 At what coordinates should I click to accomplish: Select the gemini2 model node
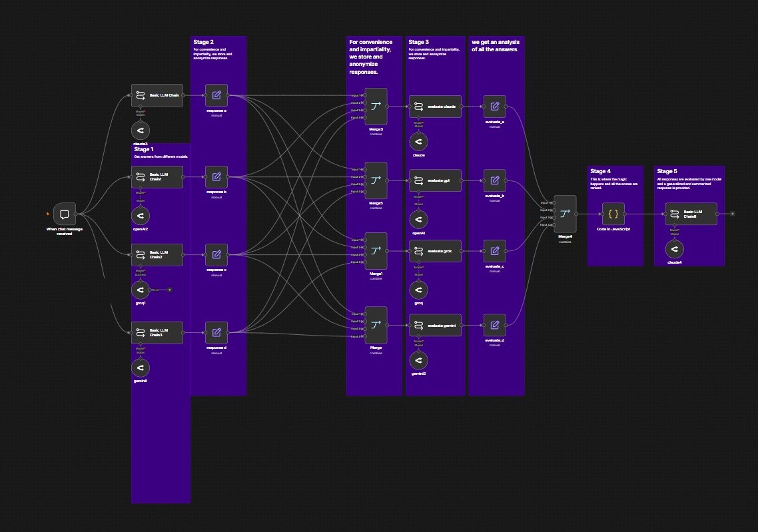tap(419, 360)
